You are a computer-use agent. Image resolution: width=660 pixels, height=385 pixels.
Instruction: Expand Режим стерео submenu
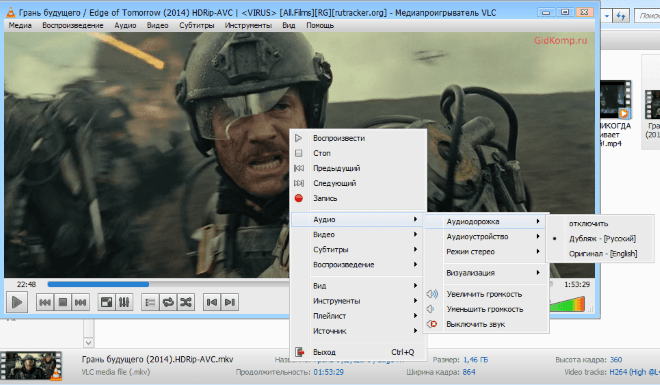click(486, 252)
